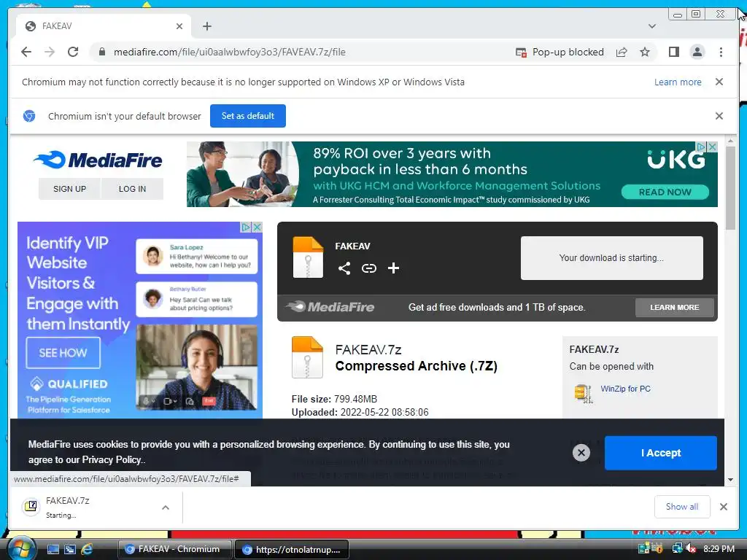Click SEE HOW in Qualified ad
747x560 pixels.
tap(63, 353)
